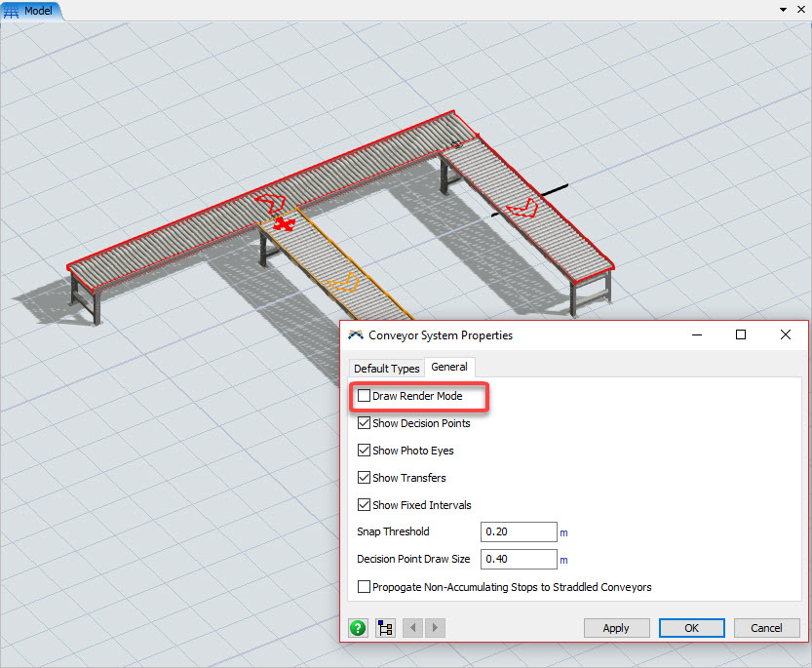Uncheck Show Decision Points
Image resolution: width=812 pixels, height=668 pixels.
365,423
